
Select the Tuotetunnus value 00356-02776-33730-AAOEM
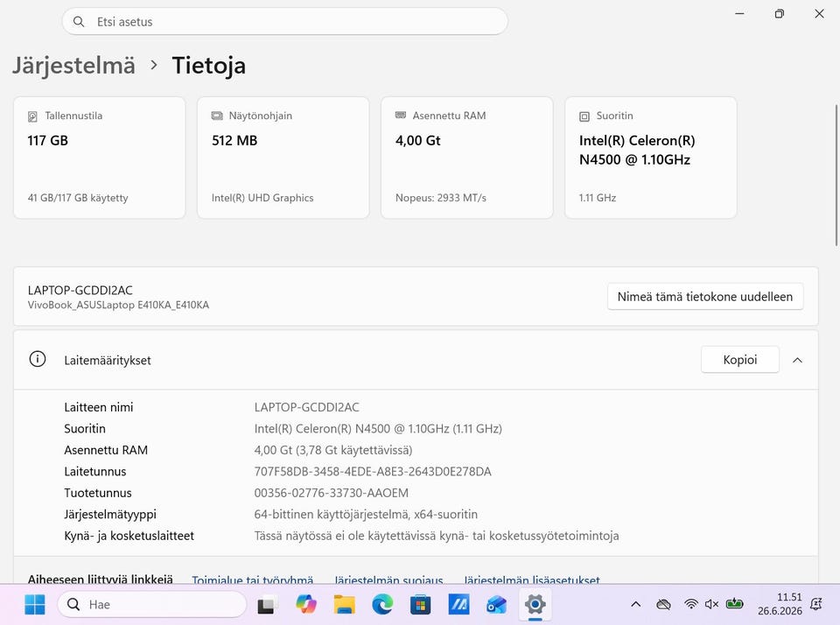(x=331, y=493)
